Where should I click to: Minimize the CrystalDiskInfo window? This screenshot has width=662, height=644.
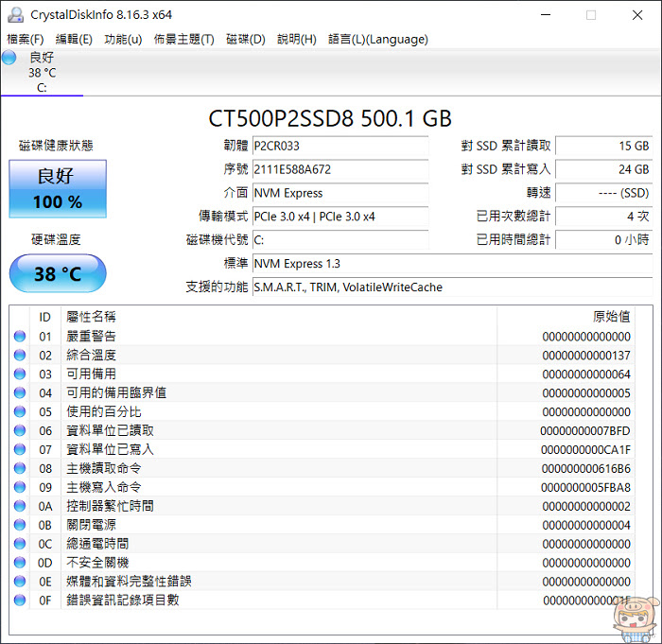point(546,15)
